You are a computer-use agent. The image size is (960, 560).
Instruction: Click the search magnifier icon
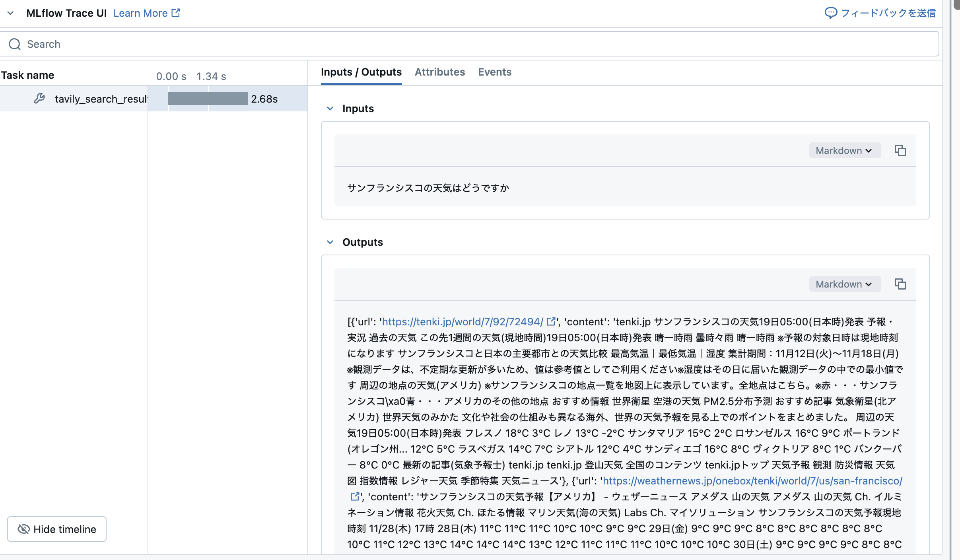click(15, 44)
